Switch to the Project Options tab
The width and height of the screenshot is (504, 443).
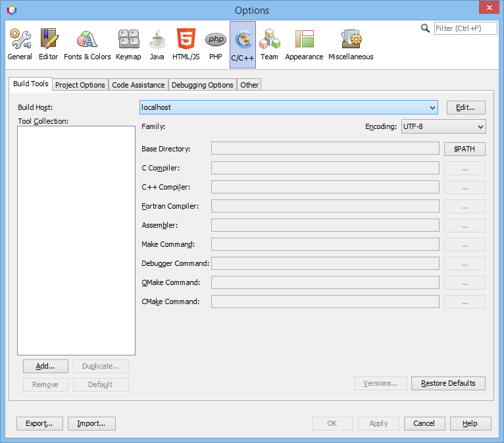pos(80,85)
